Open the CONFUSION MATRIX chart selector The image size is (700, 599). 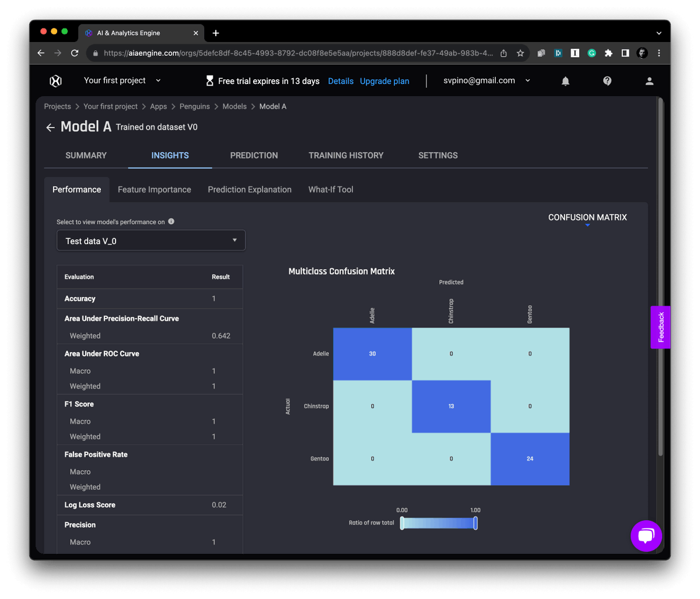tap(587, 218)
